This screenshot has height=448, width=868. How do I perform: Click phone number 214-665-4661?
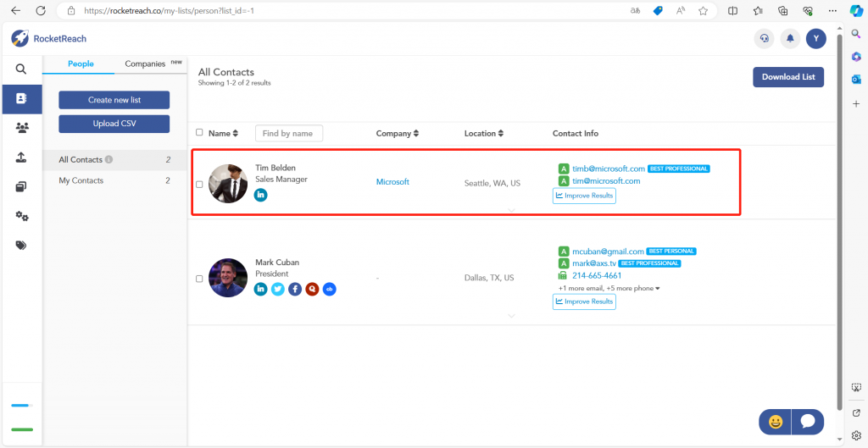coord(597,275)
